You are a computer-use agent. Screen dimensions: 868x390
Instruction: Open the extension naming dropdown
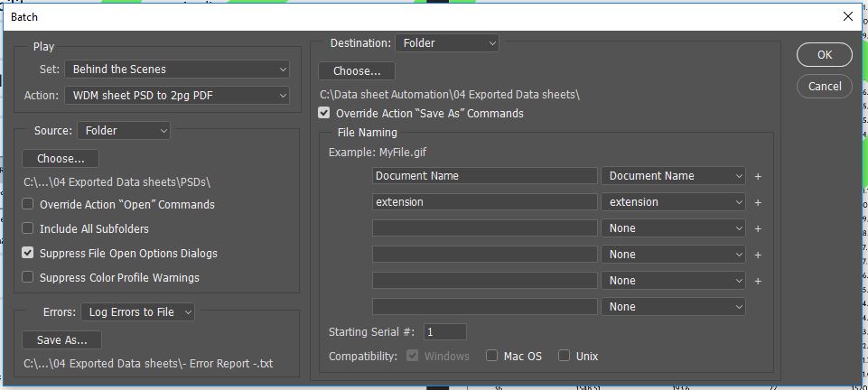point(673,202)
